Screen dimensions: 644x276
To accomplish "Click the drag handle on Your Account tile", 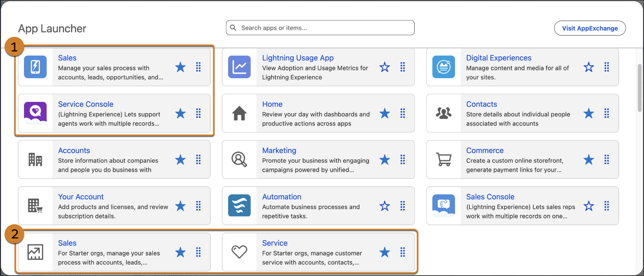I will 198,206.
